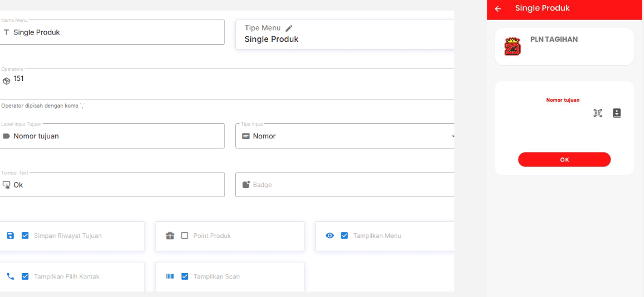Click the barcode icon beside Tampilkan Scan
Screen dimensions: 644x297
[x=170, y=276]
